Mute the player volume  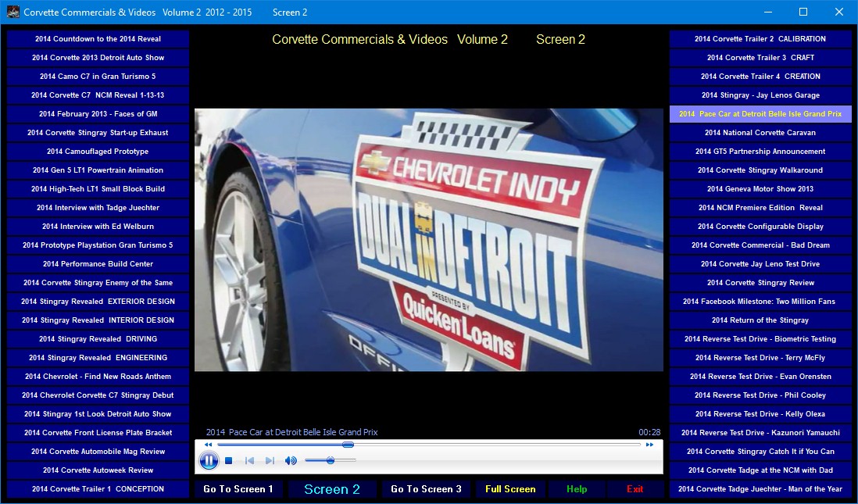pyautogui.click(x=291, y=461)
